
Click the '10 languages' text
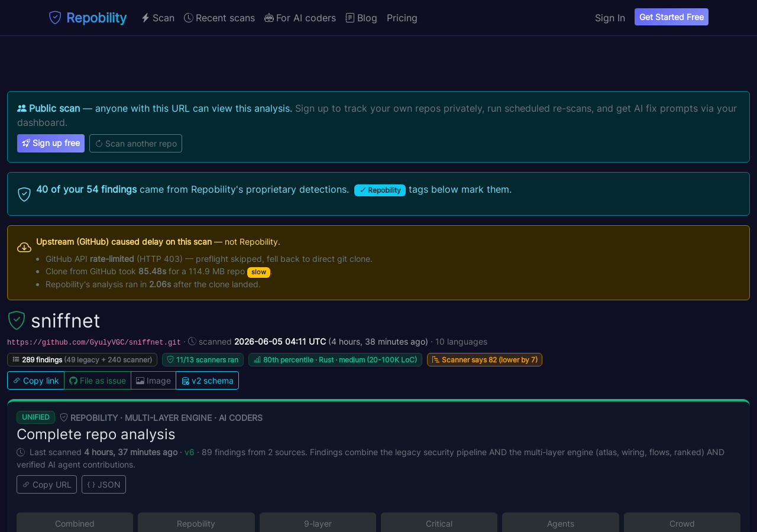461,342
